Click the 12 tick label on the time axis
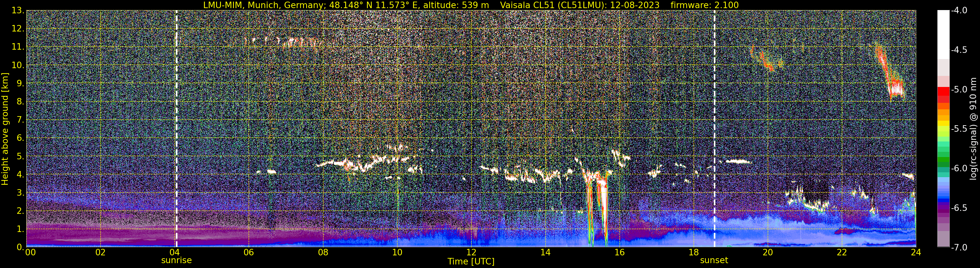Viewport: 980px width, 268px height. (471, 252)
